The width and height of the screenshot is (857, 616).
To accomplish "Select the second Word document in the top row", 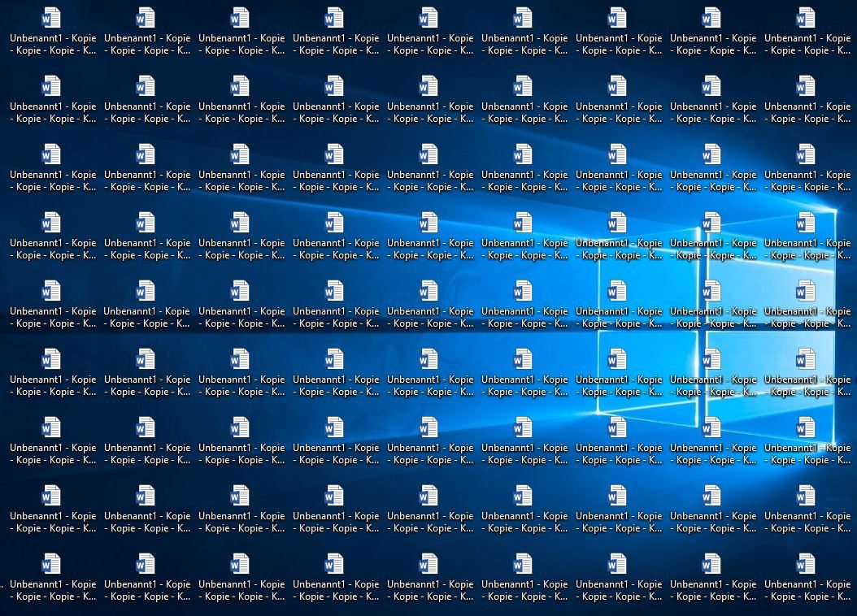I will pos(147,32).
